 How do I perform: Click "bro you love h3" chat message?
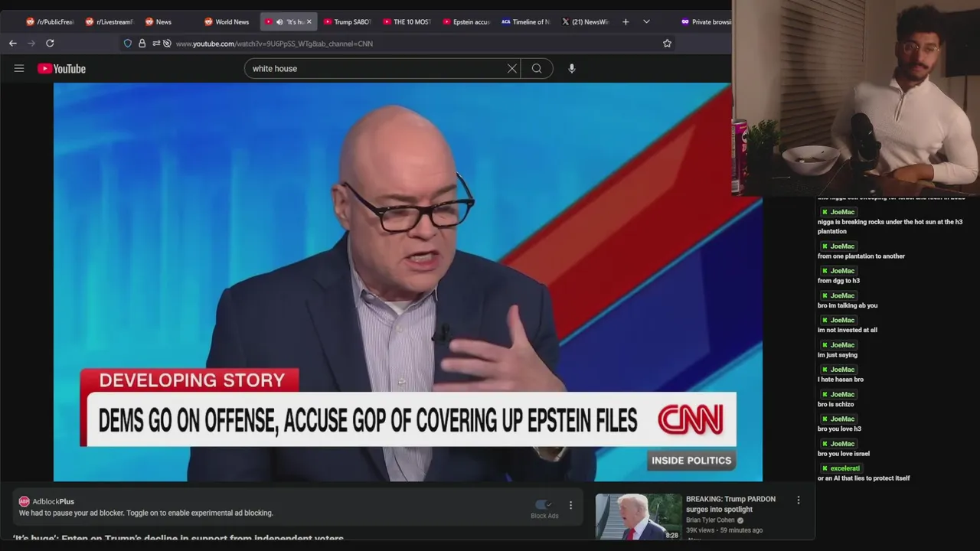839,429
